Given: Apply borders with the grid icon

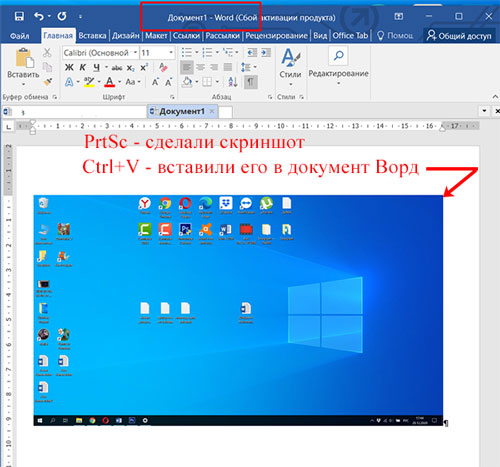Looking at the screenshot, I should 207,82.
